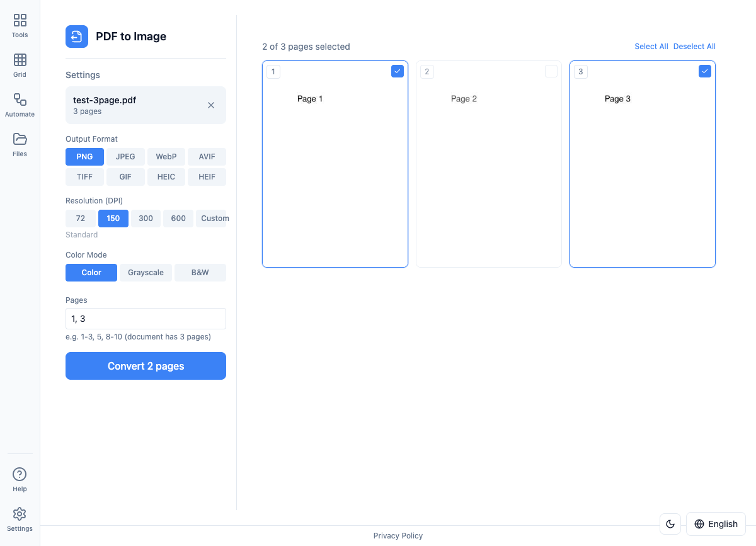Set resolution to 150 DPI

tap(113, 219)
